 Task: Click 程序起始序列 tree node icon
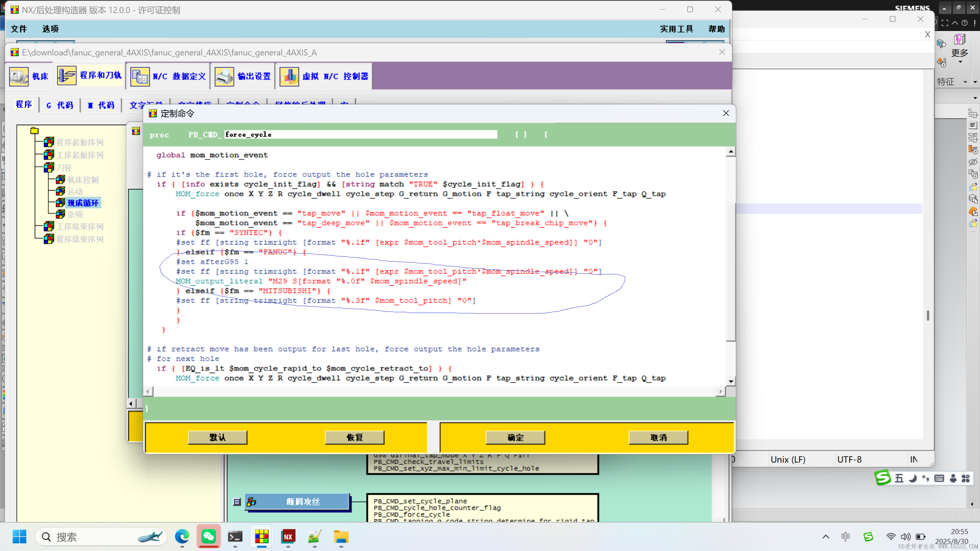(49, 142)
